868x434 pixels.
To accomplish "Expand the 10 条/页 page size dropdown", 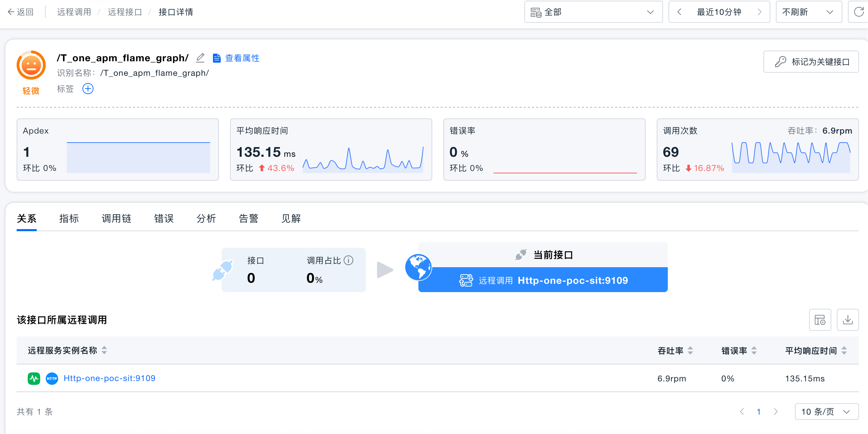I will click(826, 412).
